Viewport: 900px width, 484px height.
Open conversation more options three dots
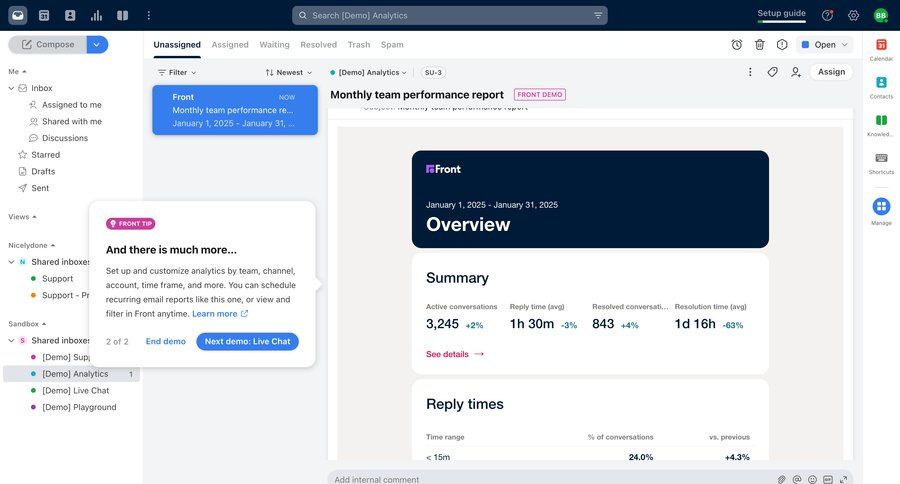tap(750, 72)
